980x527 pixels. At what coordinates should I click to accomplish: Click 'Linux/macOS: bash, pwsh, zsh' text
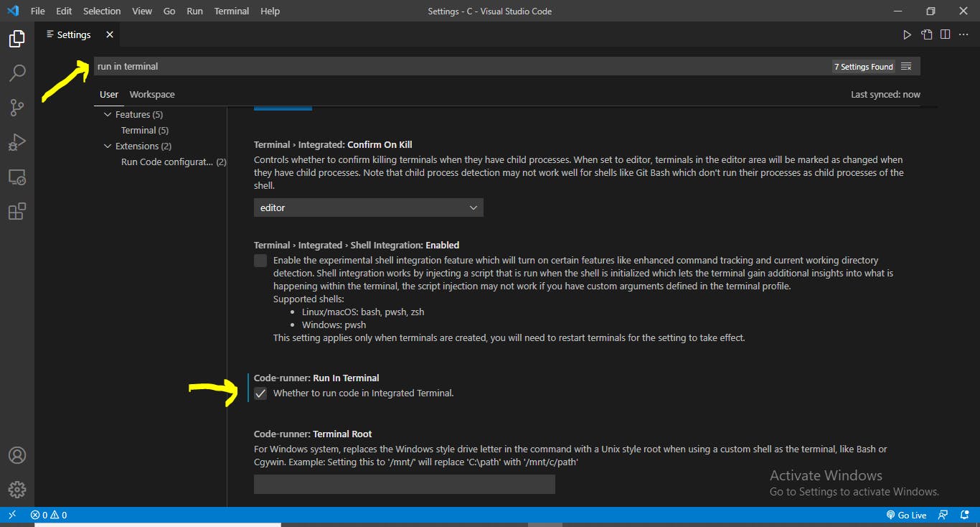tap(362, 312)
